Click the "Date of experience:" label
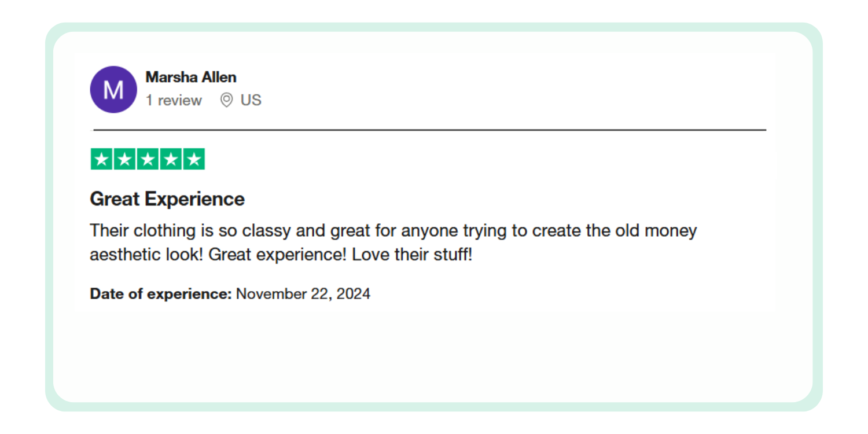 (x=160, y=294)
